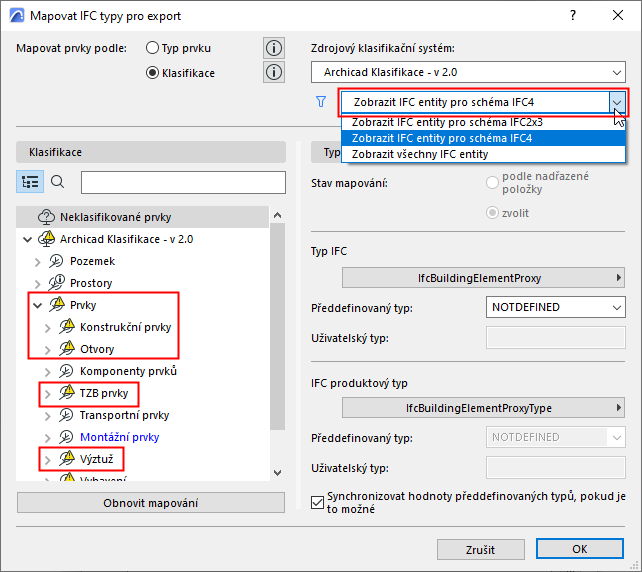The image size is (642, 572).
Task: Click the Neklasifikované prvky cloud icon
Action: click(x=46, y=217)
